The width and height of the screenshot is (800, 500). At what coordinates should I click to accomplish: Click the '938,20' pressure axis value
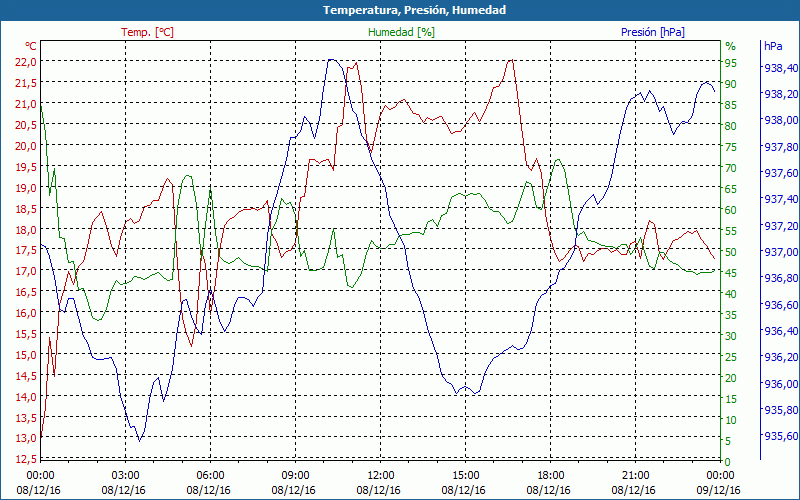coord(781,94)
